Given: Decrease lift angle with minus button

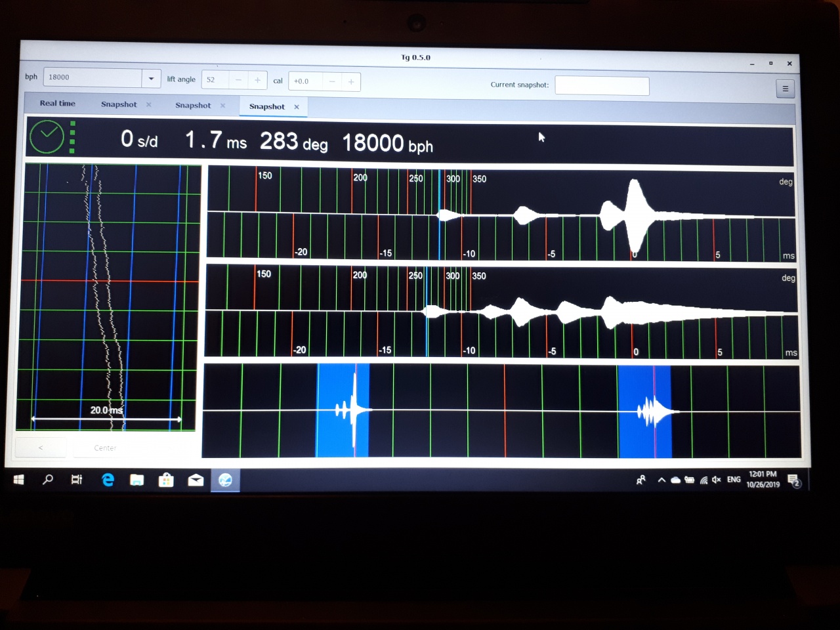Looking at the screenshot, I should [x=238, y=80].
